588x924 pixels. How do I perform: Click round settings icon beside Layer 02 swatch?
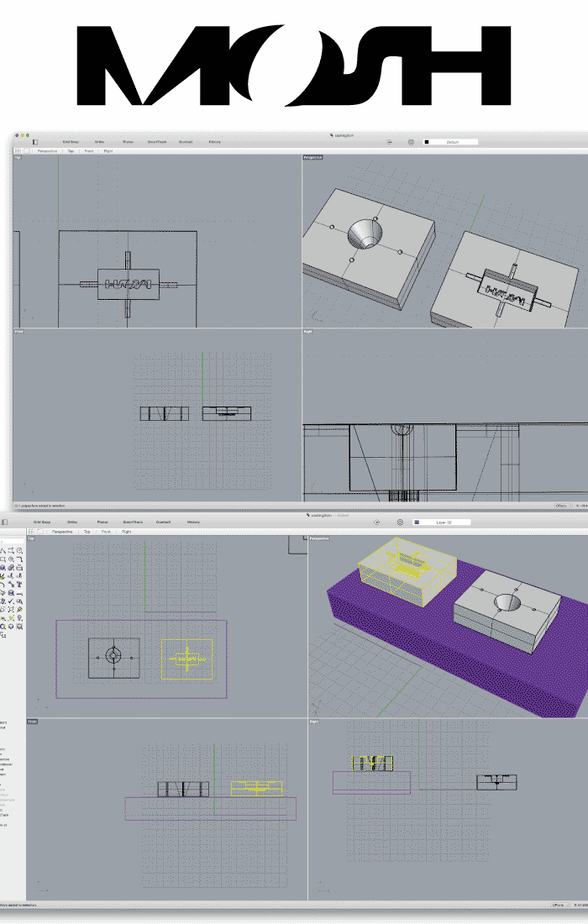coord(400,522)
